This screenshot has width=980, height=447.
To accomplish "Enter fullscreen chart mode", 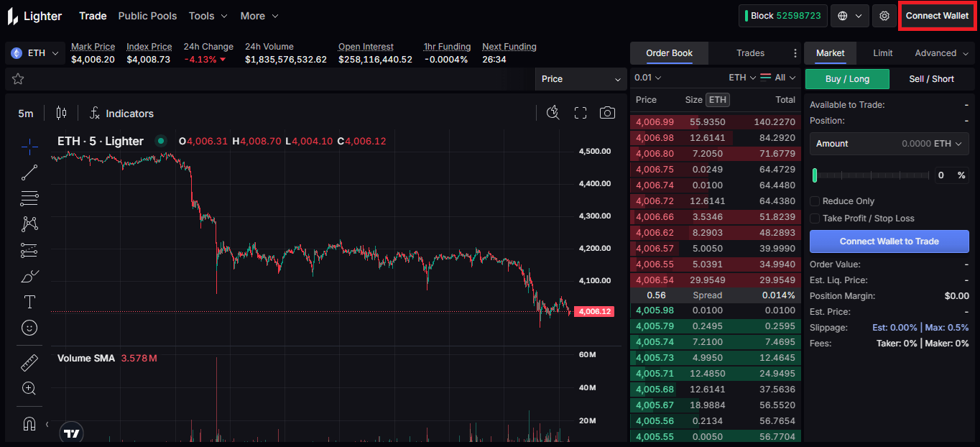I will pyautogui.click(x=581, y=113).
